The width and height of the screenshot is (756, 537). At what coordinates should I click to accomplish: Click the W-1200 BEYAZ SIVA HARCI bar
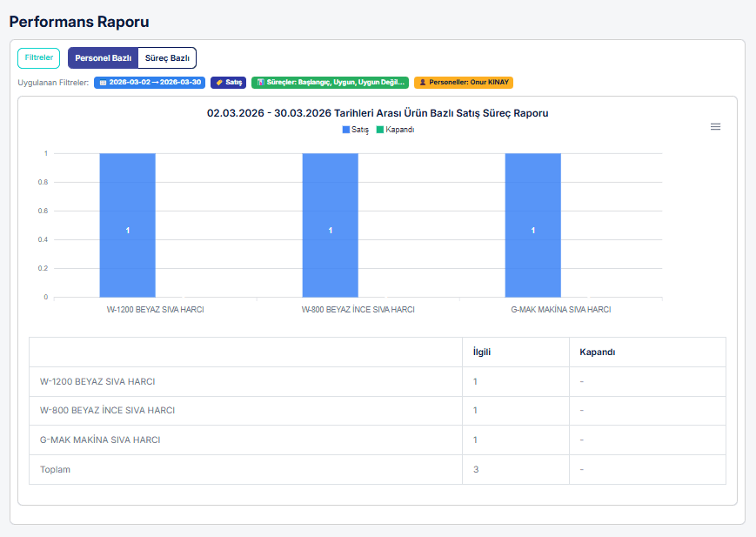[127, 225]
